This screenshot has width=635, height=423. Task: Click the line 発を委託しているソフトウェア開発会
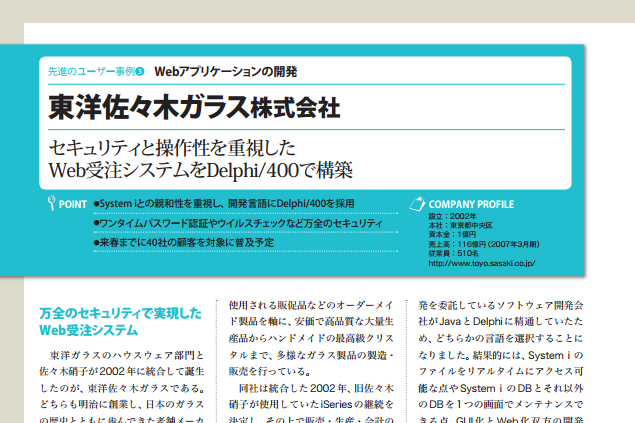point(501,305)
